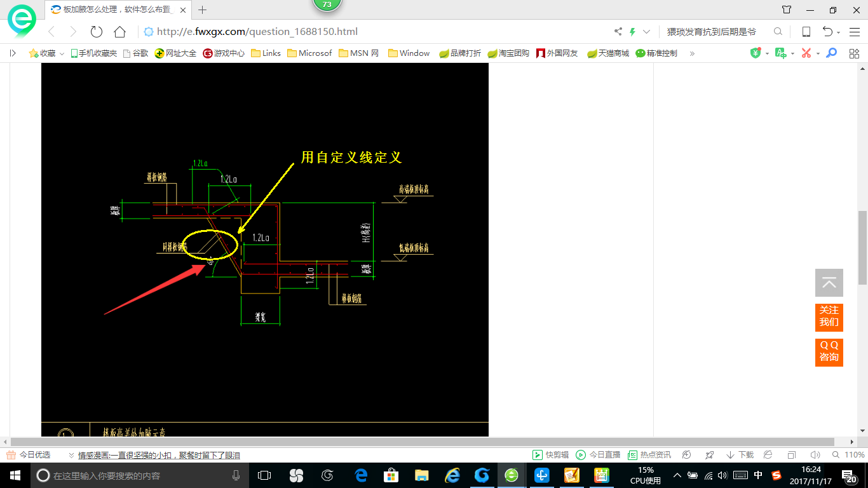Toggle bookmarks sidebar expand arrow

tap(13, 53)
